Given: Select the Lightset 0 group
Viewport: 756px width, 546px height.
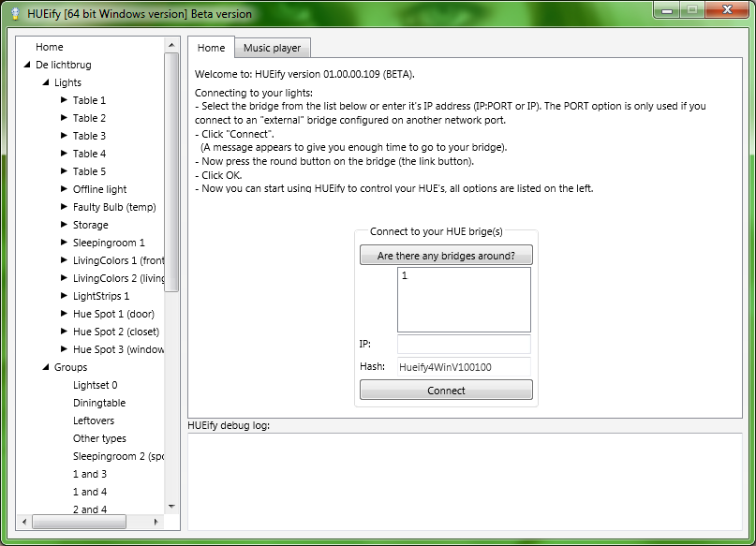Looking at the screenshot, I should [95, 385].
